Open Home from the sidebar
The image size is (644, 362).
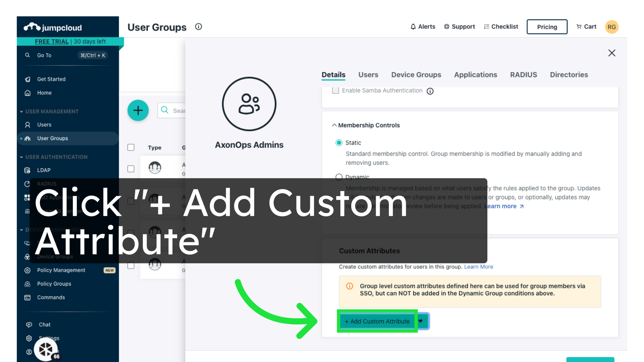point(44,93)
